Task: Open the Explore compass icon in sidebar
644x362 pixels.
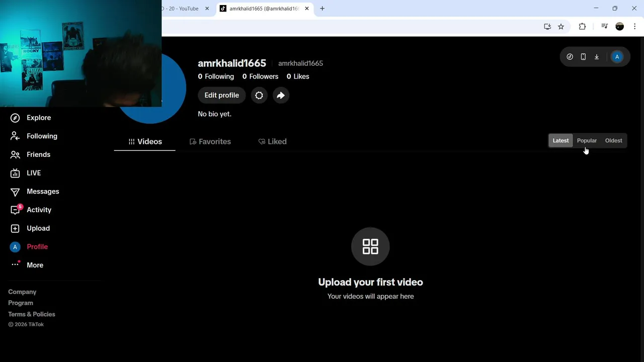Action: (x=15, y=118)
